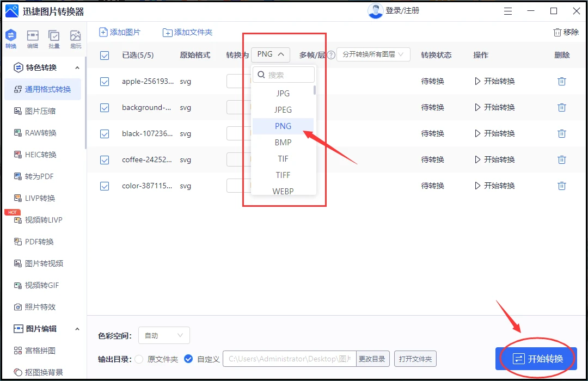This screenshot has width=588, height=381.
Task: Click the help question mark beside 多帧/层
Action: pos(331,55)
